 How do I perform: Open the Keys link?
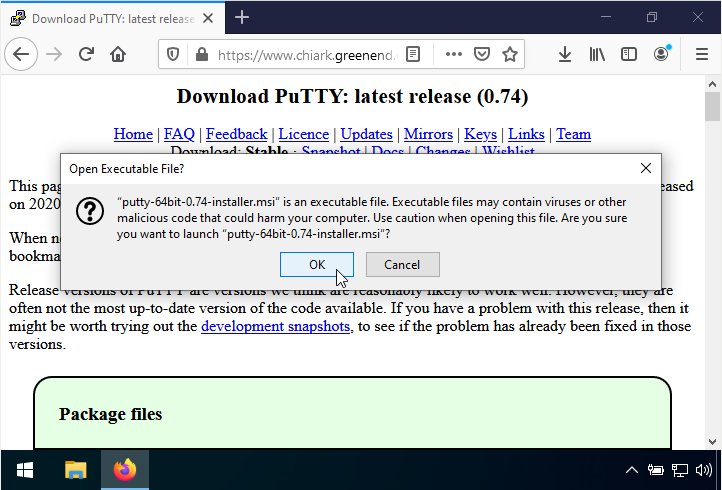480,134
